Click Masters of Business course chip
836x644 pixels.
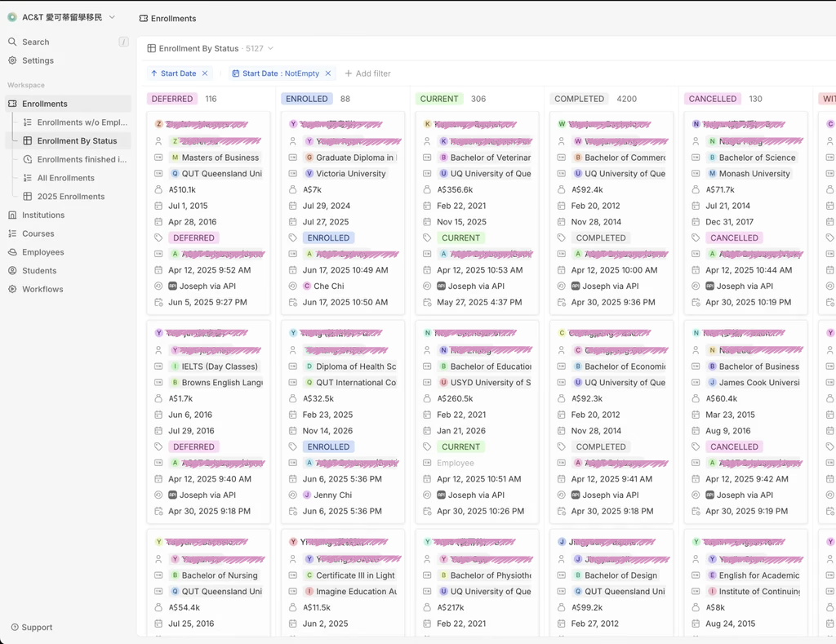215,158
